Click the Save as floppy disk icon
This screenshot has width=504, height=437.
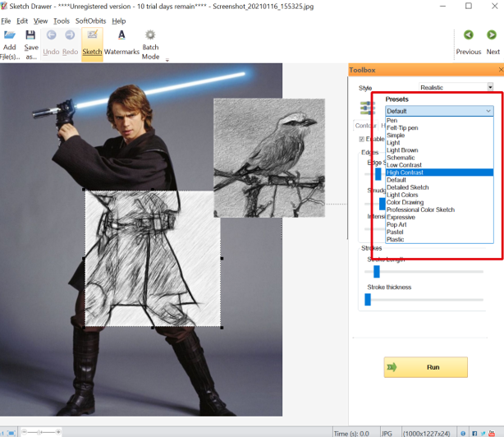pyautogui.click(x=30, y=35)
